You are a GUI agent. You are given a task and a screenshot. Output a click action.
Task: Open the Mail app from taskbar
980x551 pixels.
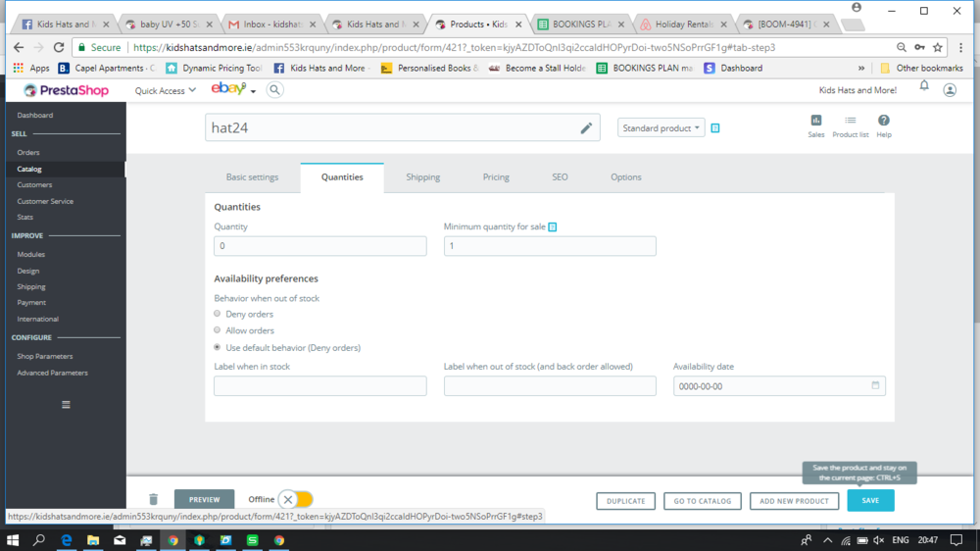click(x=120, y=540)
